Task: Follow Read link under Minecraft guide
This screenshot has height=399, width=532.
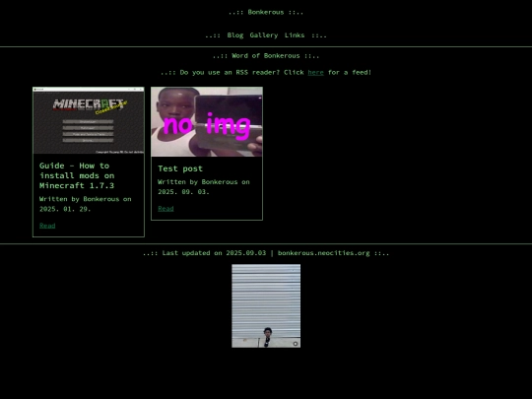Action: 47,226
